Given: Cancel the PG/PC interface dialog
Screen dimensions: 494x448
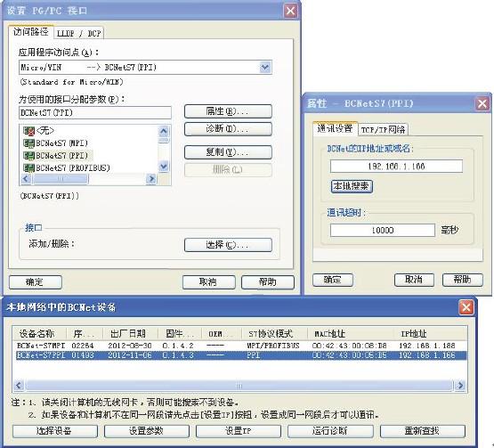Looking at the screenshot, I should click(208, 281).
